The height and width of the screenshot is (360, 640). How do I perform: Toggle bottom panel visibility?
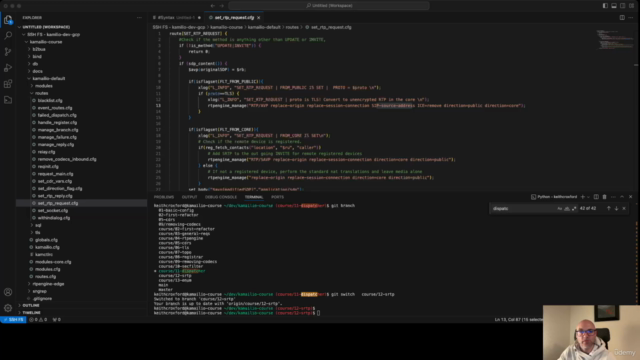614,6
